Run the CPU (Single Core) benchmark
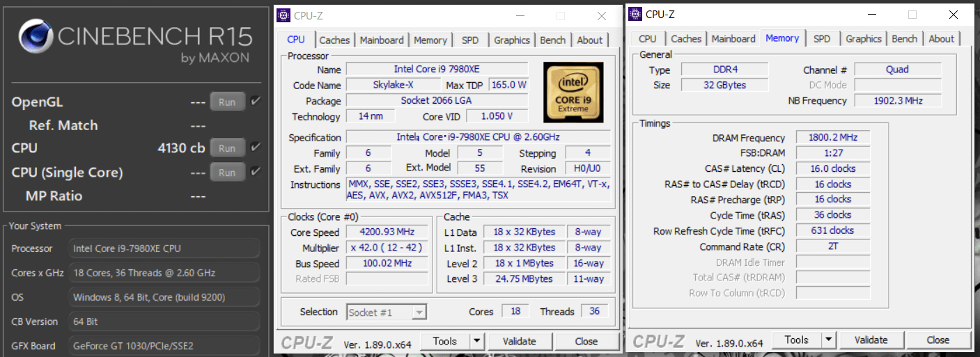 point(227,172)
